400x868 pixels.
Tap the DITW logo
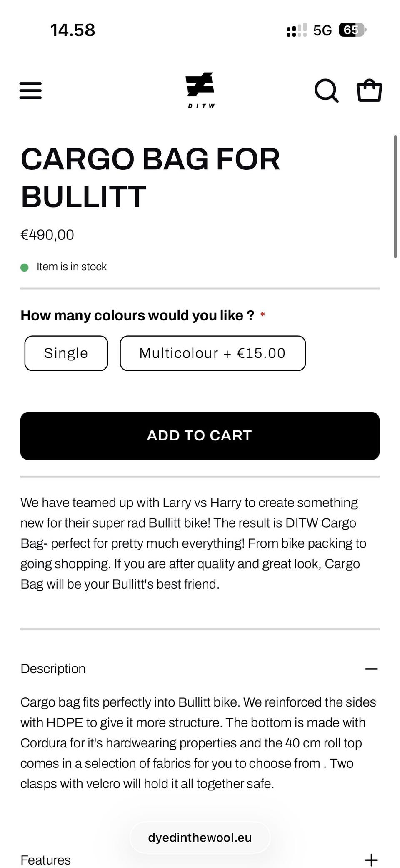coord(200,90)
